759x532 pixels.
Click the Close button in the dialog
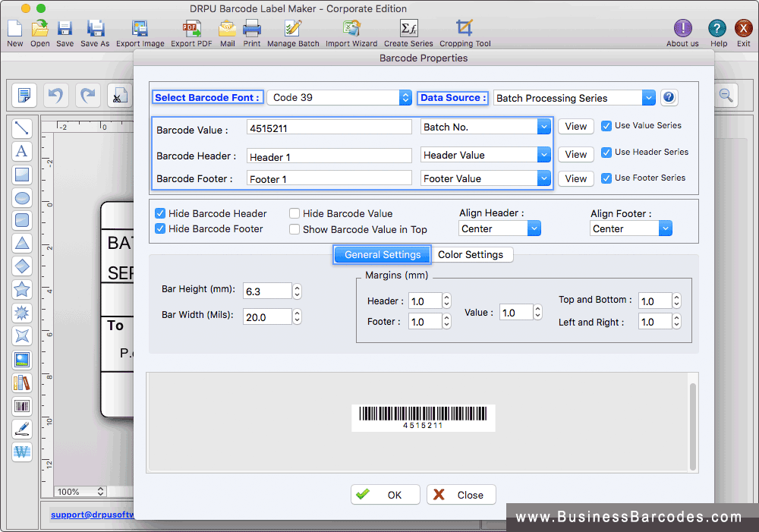461,495
